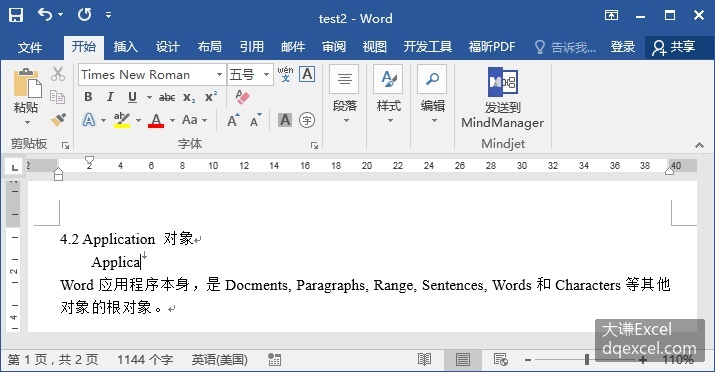Cut selection with the scissors icon
Viewport: 715px width, 372px height.
(x=58, y=74)
